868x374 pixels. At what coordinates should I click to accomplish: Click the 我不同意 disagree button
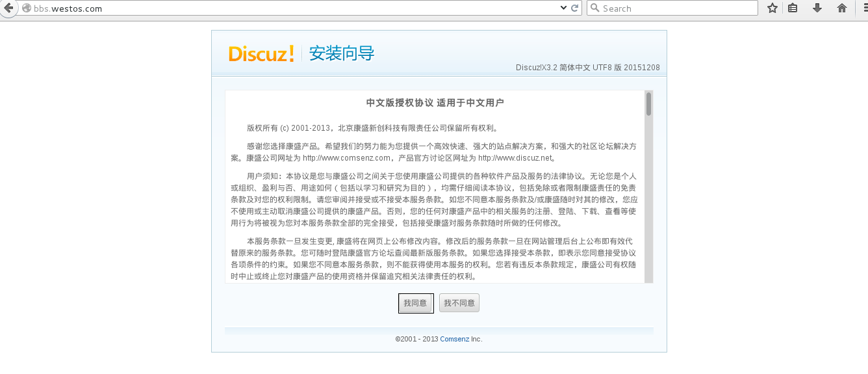click(459, 303)
